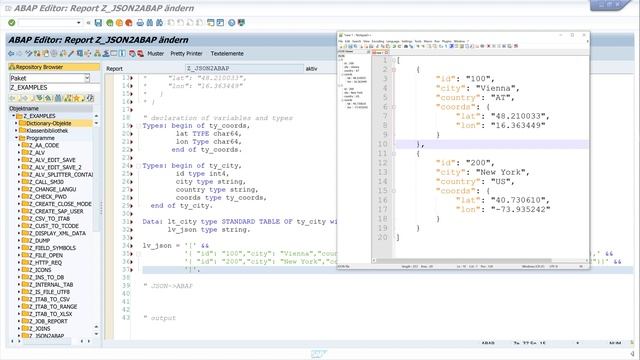Screen dimensions: 640x360
Task: Click the Save disk icon
Action: [x=98, y=23]
